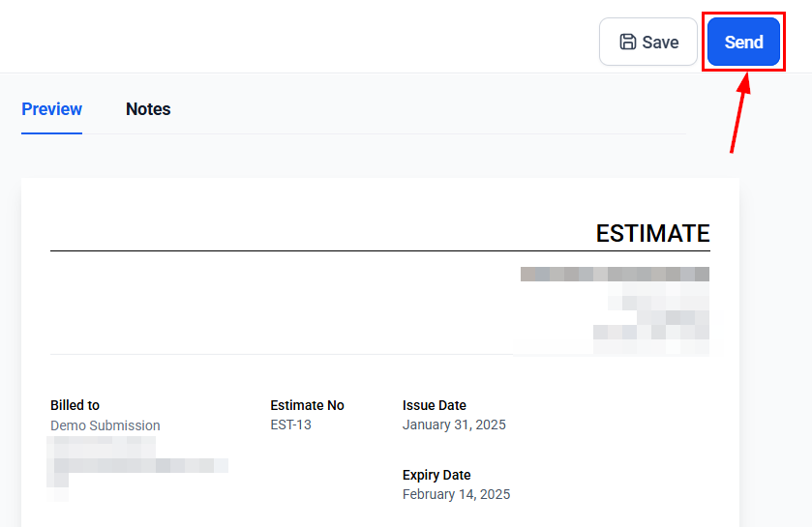The height and width of the screenshot is (527, 812).
Task: Click the red arrow pointing at Send
Action: click(740, 111)
